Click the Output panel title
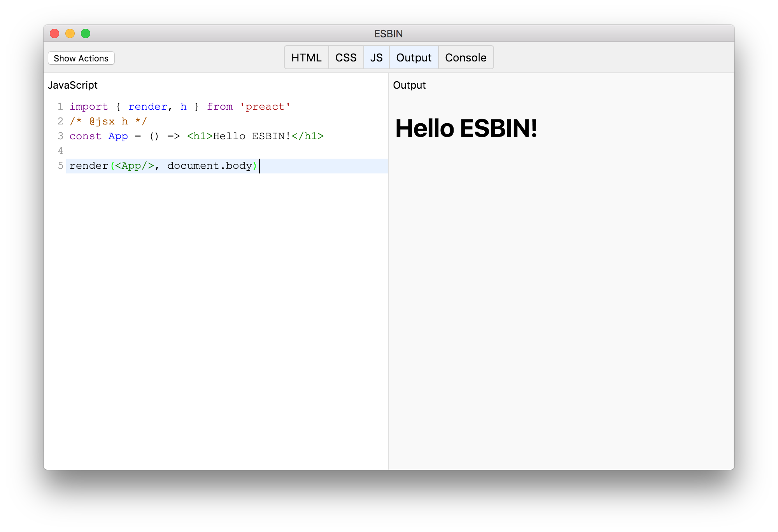The image size is (778, 532). click(x=409, y=85)
